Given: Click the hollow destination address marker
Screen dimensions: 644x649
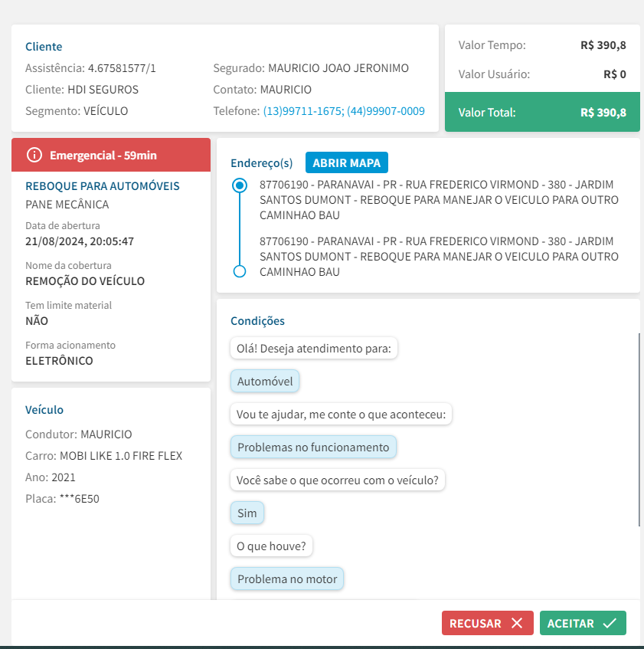Looking at the screenshot, I should point(240,271).
